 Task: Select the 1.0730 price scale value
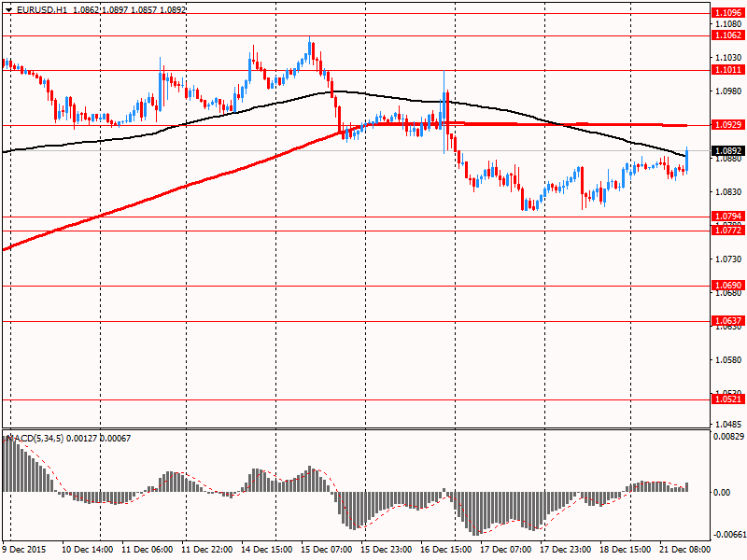pyautogui.click(x=728, y=259)
